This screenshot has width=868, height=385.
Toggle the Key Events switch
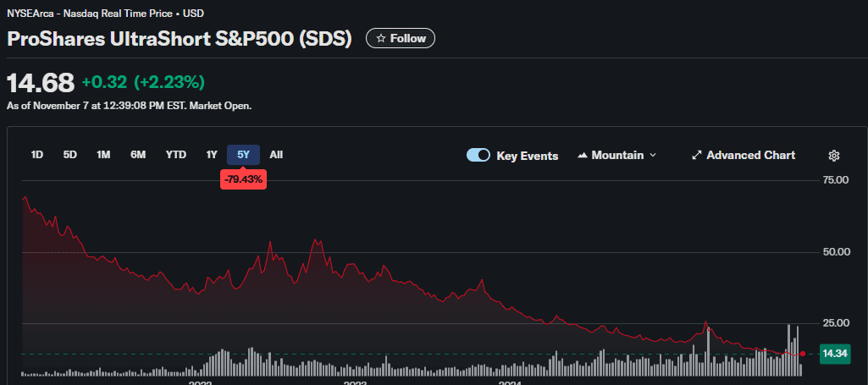click(x=478, y=155)
